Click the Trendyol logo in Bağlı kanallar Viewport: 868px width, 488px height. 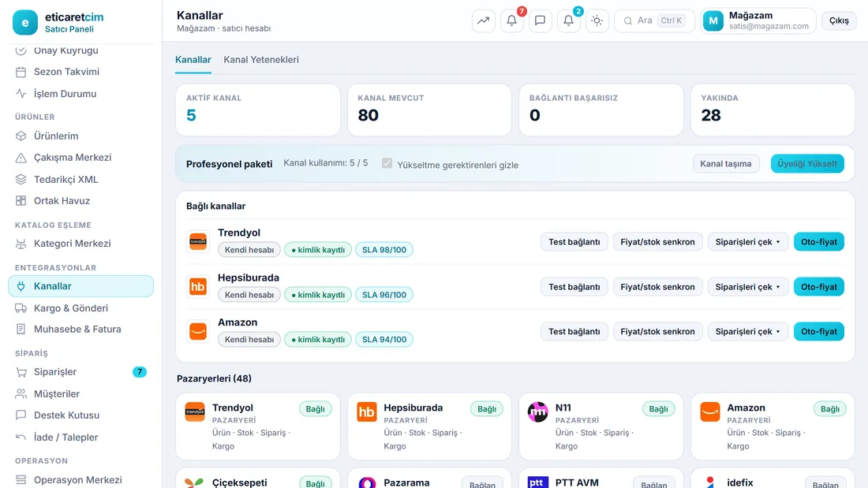197,241
